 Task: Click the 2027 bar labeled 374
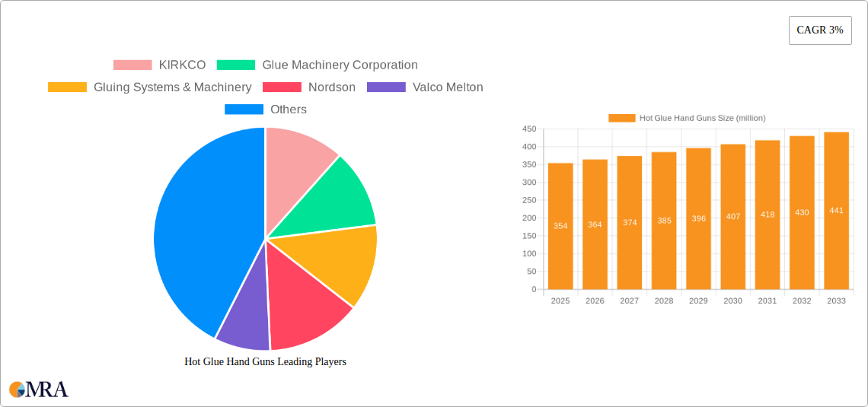pos(630,222)
